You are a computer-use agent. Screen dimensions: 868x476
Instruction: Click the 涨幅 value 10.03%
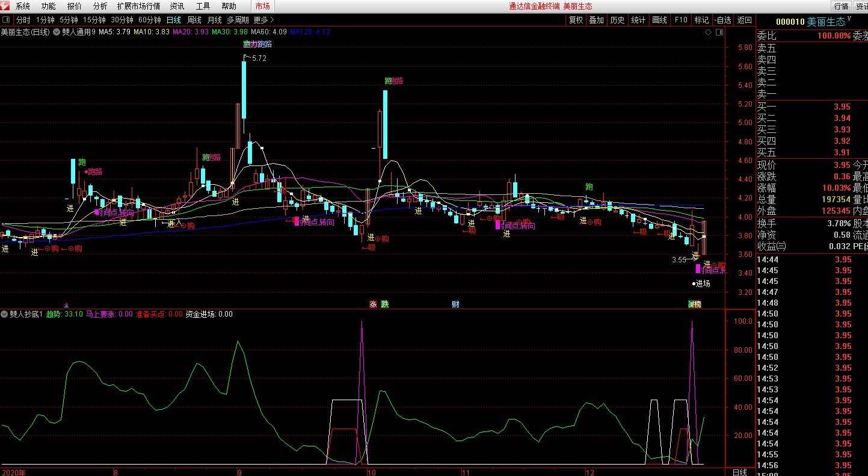837,188
